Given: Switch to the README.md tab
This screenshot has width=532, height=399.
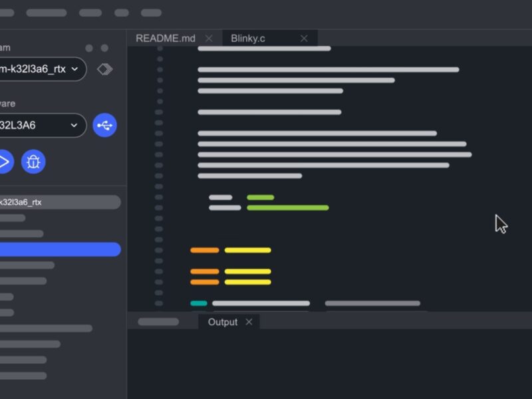Looking at the screenshot, I should pos(166,39).
